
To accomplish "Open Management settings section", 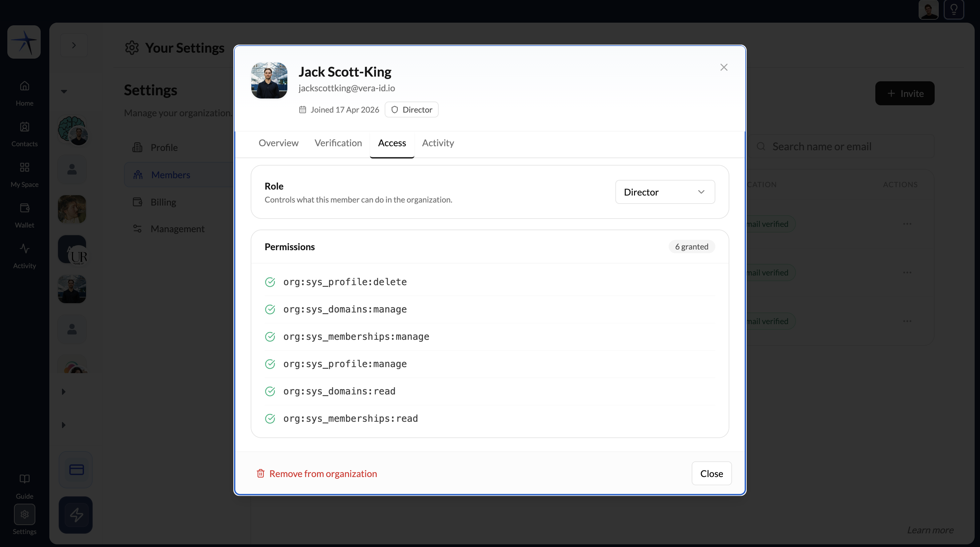I will click(179, 229).
